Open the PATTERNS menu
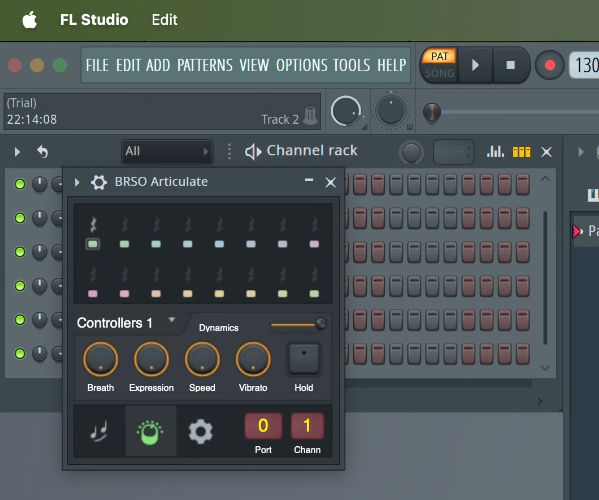599x500 pixels. (x=205, y=65)
